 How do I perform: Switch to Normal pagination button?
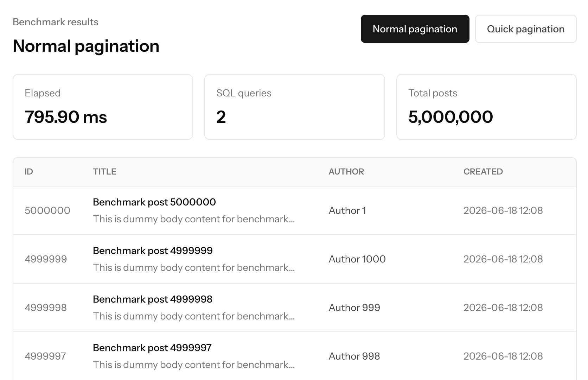415,29
